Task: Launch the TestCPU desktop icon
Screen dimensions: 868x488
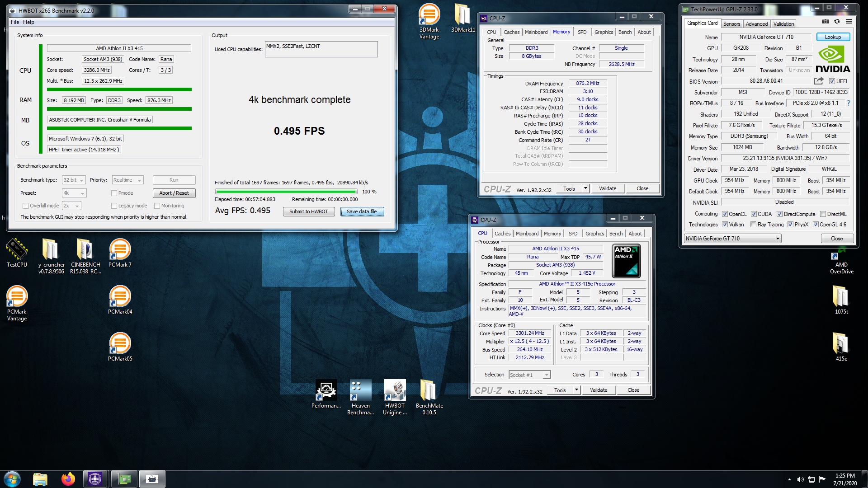Action: click(17, 253)
